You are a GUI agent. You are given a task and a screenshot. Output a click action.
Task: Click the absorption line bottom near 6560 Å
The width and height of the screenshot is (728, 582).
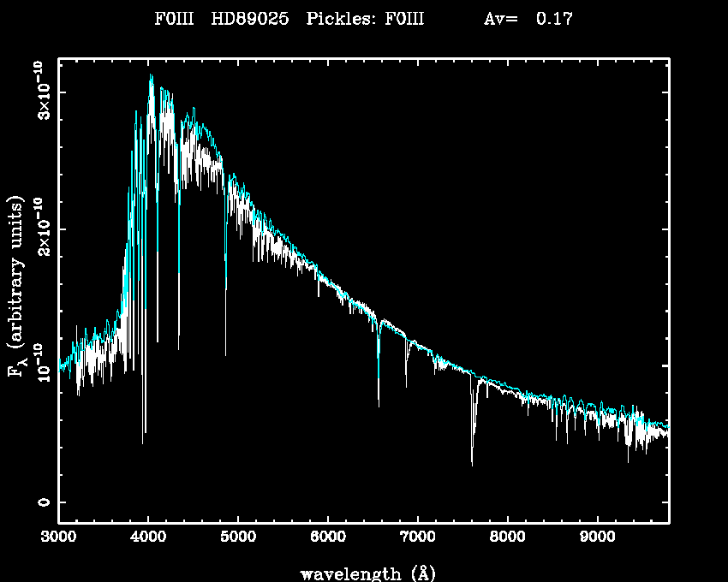(379, 406)
